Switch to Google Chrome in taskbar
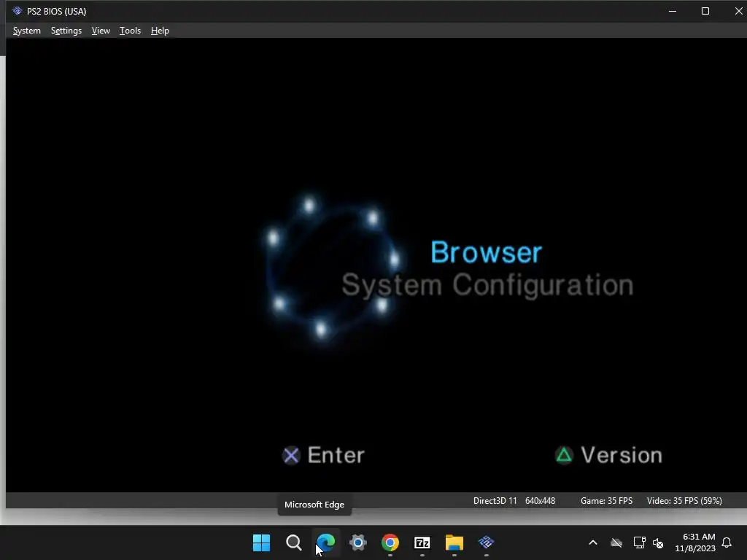The width and height of the screenshot is (747, 560). [390, 542]
